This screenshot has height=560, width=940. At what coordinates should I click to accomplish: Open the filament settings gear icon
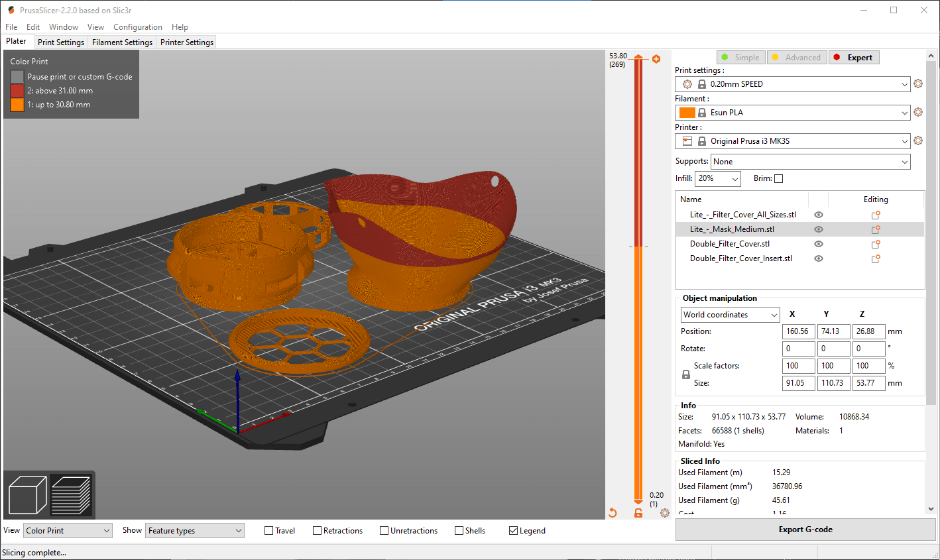[918, 112]
